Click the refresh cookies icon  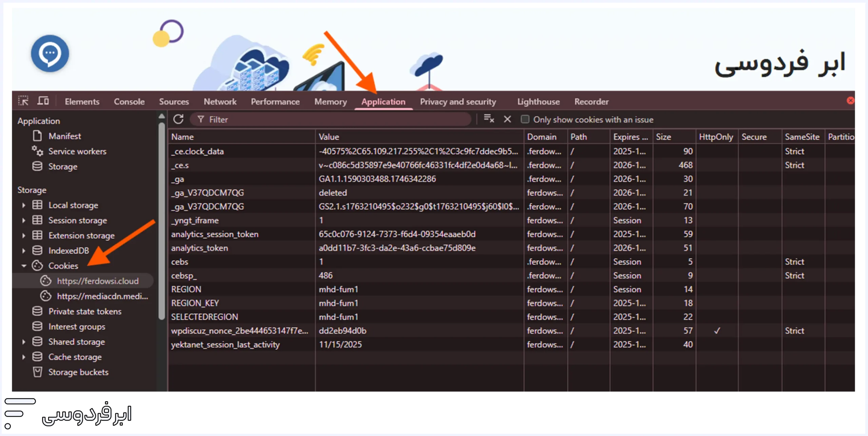click(178, 119)
